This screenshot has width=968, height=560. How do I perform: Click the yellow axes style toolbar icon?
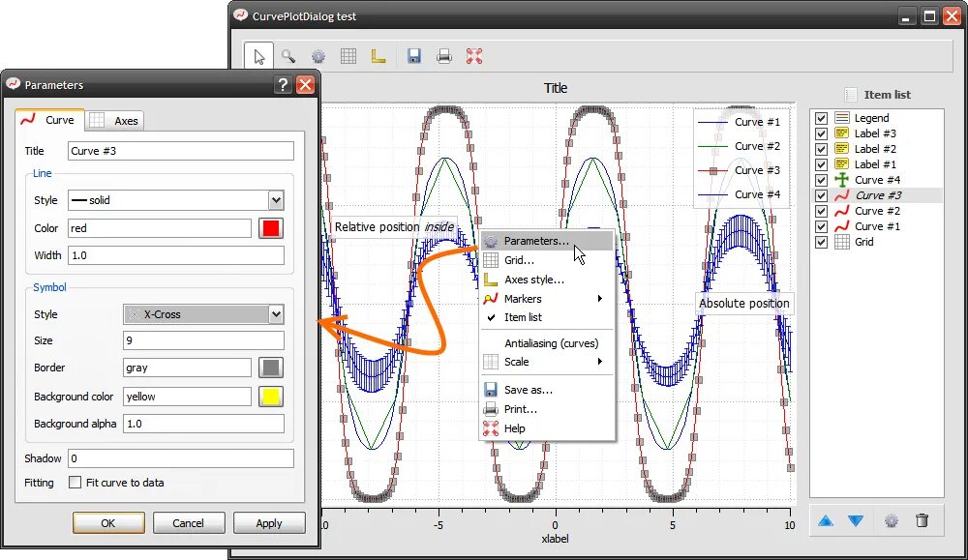pyautogui.click(x=378, y=57)
